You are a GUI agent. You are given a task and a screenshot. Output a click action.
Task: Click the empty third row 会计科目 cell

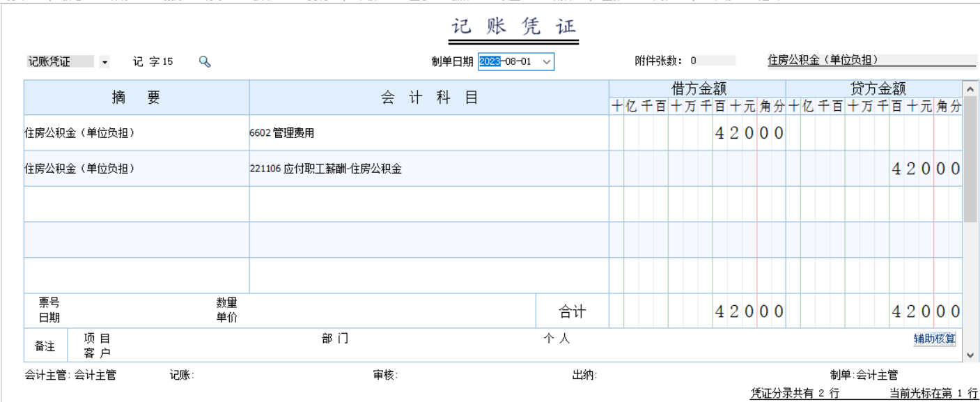click(x=429, y=204)
